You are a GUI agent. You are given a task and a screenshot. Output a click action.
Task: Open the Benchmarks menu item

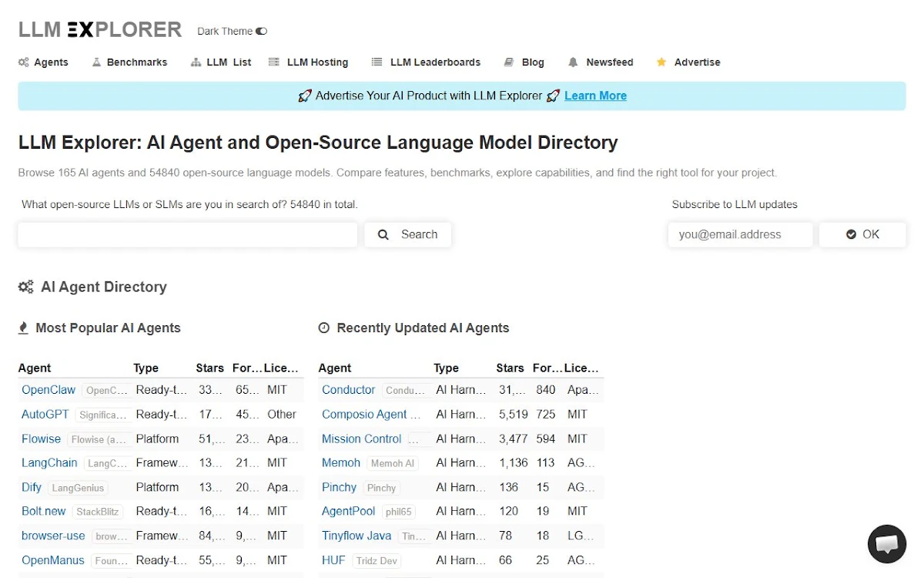(129, 62)
